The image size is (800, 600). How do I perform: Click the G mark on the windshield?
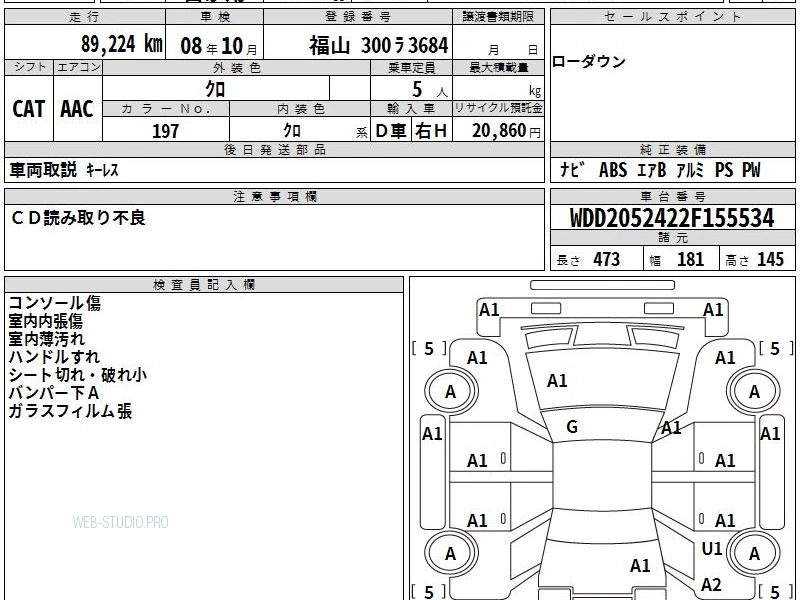[x=572, y=427]
